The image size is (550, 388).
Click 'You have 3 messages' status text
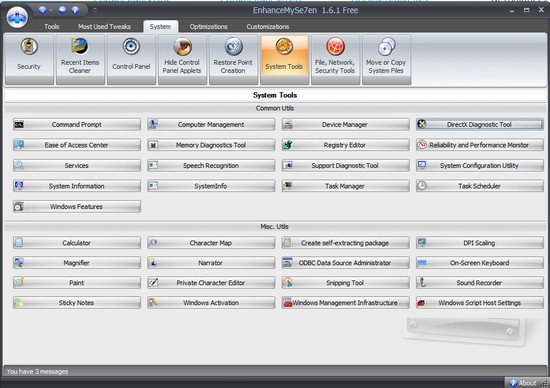(x=38, y=372)
